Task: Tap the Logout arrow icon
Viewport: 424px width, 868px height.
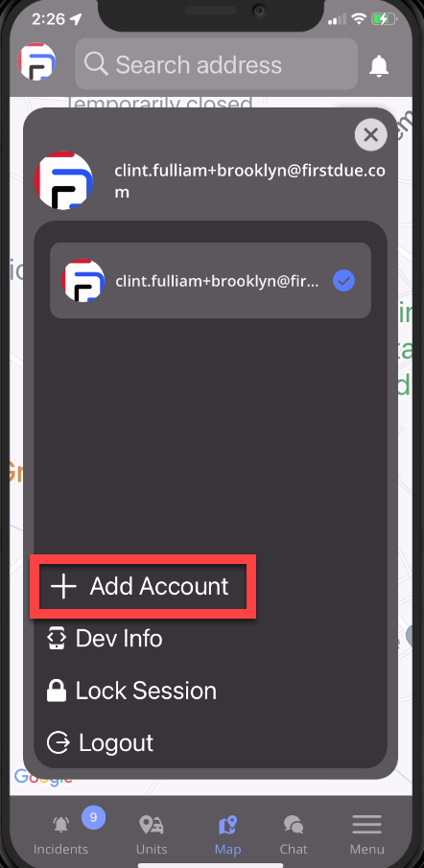Action: point(59,743)
